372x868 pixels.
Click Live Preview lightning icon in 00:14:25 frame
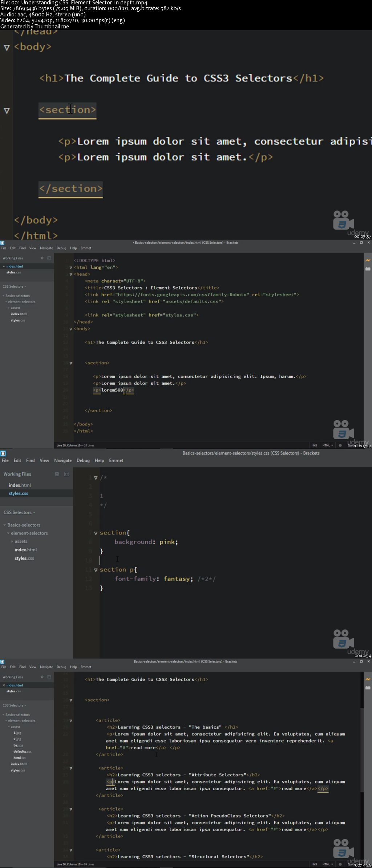click(x=368, y=679)
